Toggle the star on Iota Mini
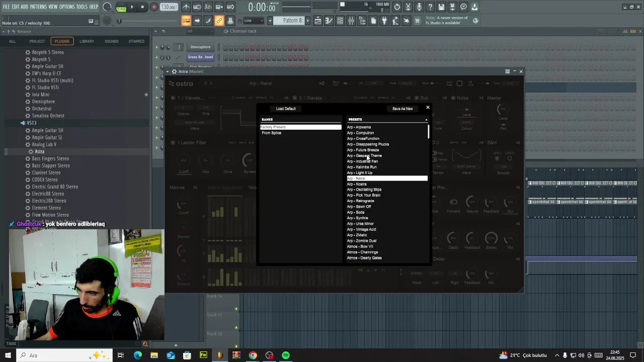Image resolution: width=644 pixels, height=362 pixels. coord(146,95)
